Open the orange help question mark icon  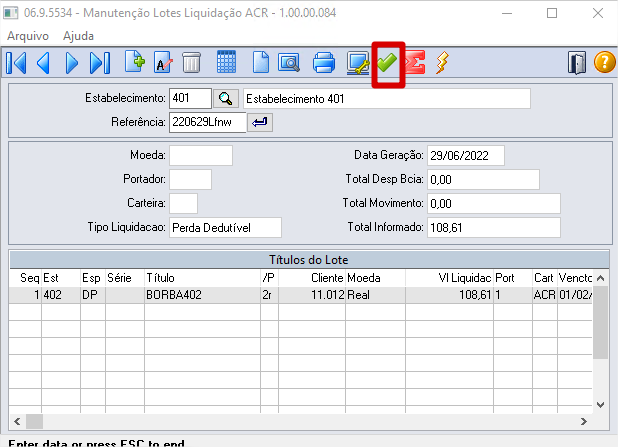[x=605, y=63]
